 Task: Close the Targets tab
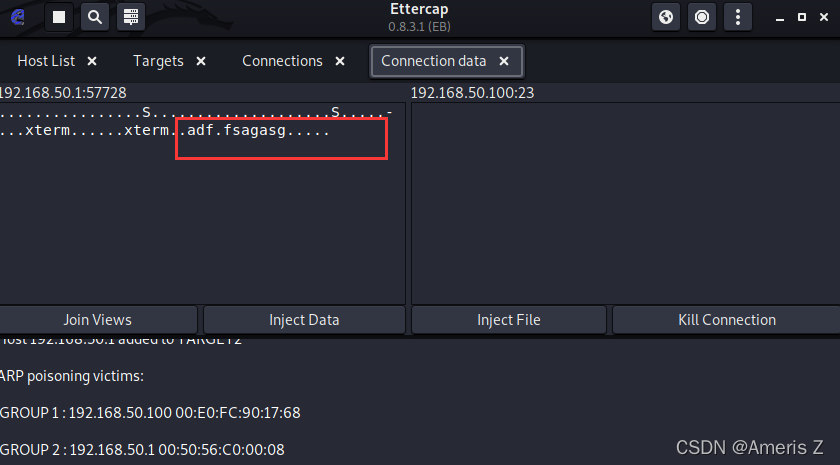[x=201, y=61]
